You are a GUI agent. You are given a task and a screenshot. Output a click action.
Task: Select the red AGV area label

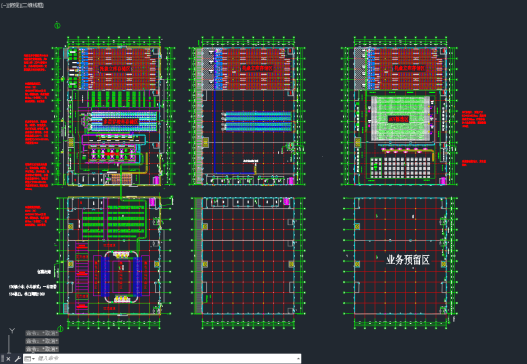pos(399,119)
